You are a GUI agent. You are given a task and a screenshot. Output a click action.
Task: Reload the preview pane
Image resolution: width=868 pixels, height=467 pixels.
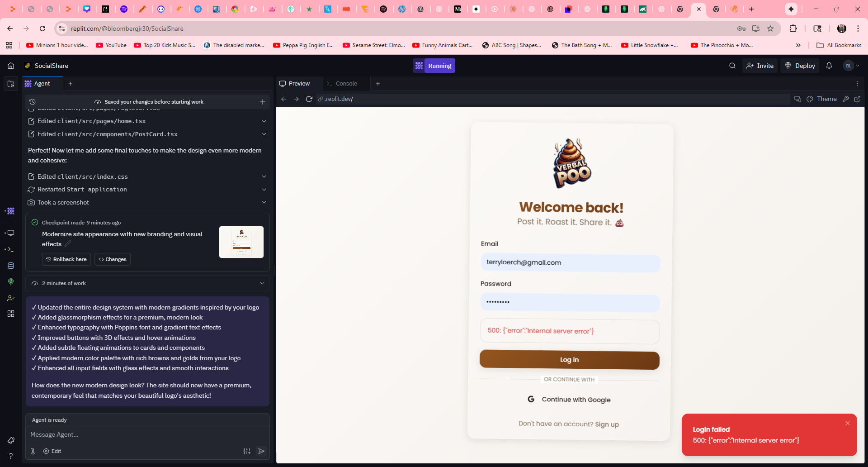(x=309, y=99)
